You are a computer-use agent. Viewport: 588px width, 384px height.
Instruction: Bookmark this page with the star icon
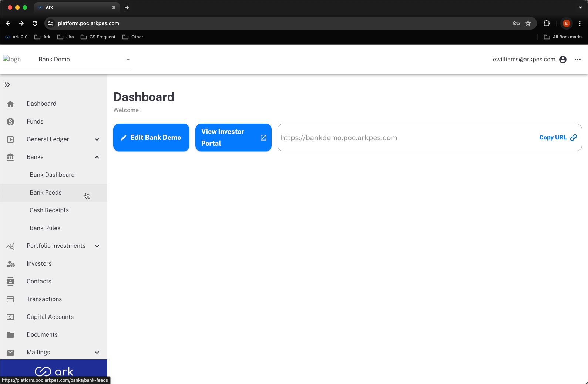pos(528,23)
